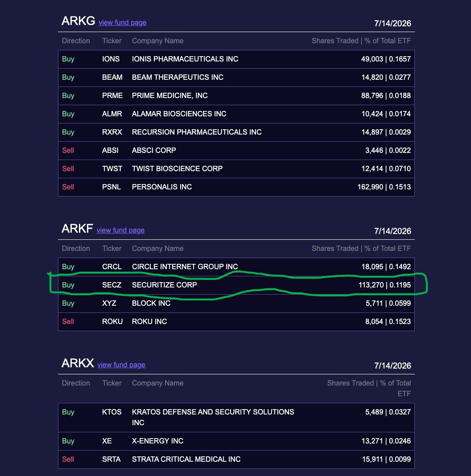Viewport: 471px width, 476px height.
Task: Click value 14,820 | 0.0277
Action: 386,77
